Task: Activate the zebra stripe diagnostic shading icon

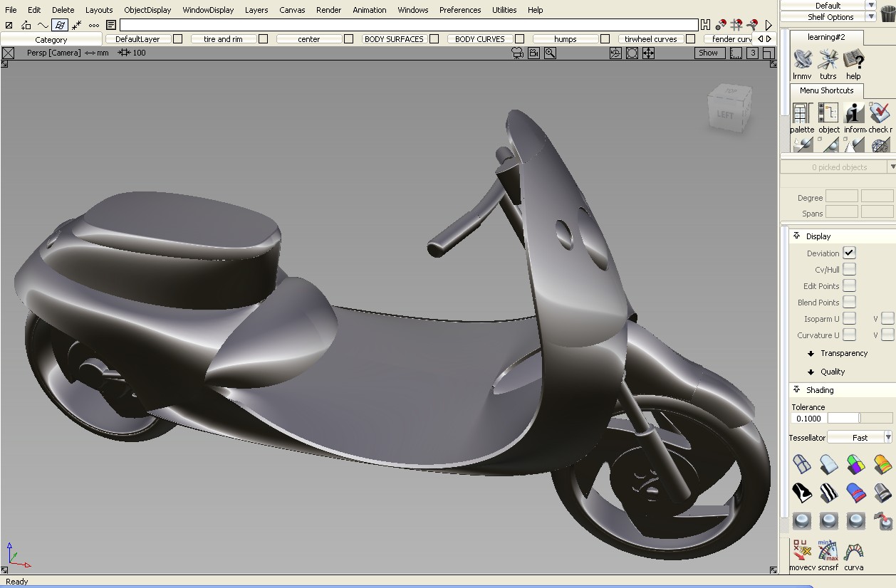Action: click(828, 492)
